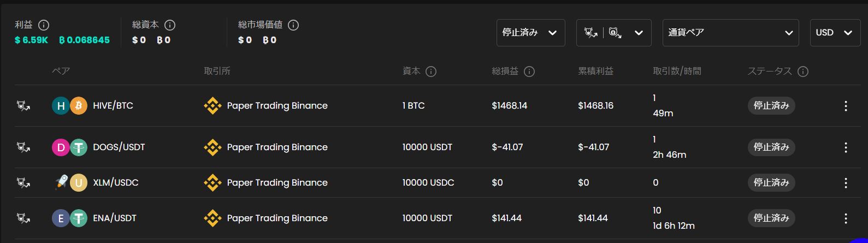The image size is (868, 243).
Task: Open three-dot menu for HIVE/BTC row
Action: [x=846, y=106]
